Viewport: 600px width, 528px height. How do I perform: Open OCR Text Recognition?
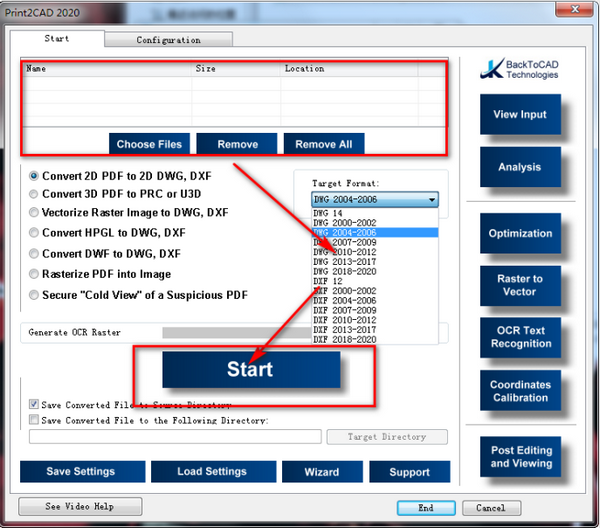pos(520,337)
